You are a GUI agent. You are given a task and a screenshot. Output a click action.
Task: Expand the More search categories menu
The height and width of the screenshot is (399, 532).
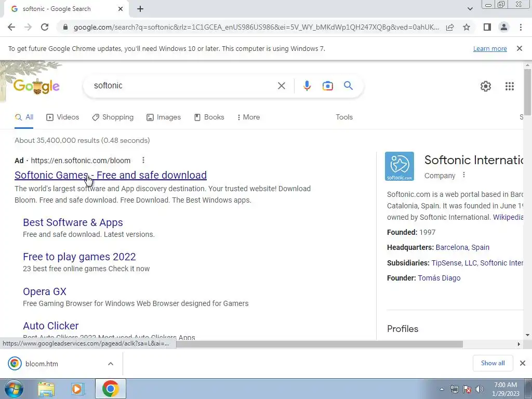248,117
